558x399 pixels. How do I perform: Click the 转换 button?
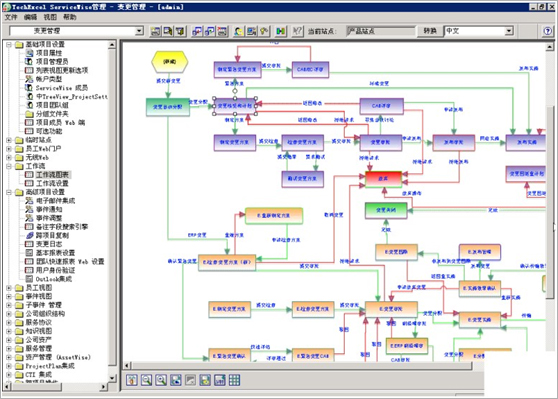click(x=430, y=31)
